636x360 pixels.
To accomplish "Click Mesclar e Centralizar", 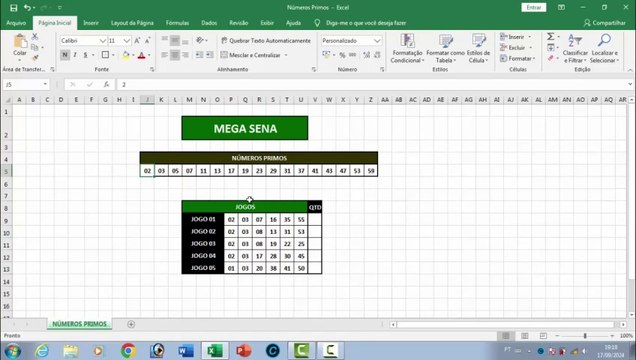I will [251, 55].
